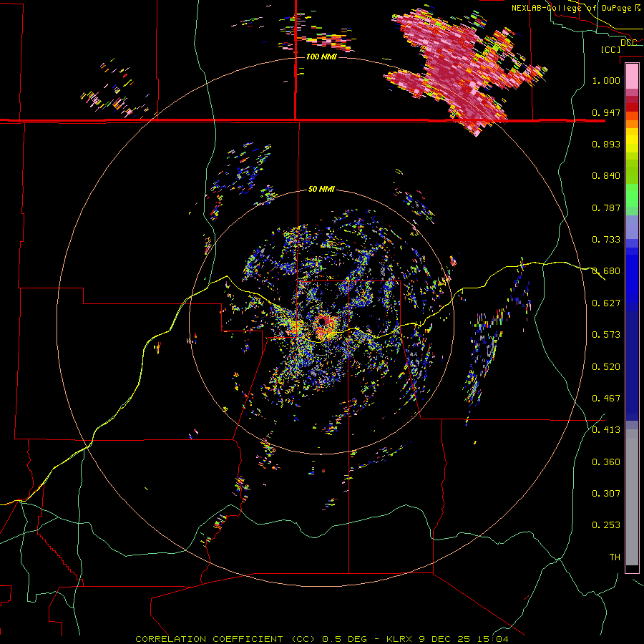
Task: Click the 0.360 legend value
Action: (606, 462)
